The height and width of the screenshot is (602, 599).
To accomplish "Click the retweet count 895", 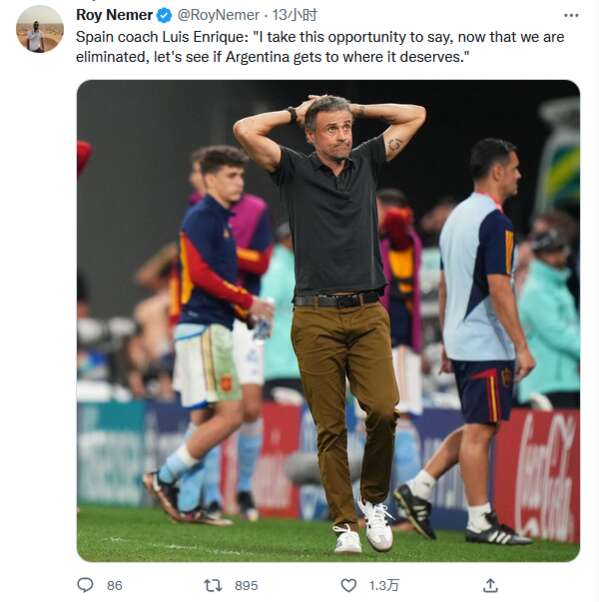I will 246,585.
